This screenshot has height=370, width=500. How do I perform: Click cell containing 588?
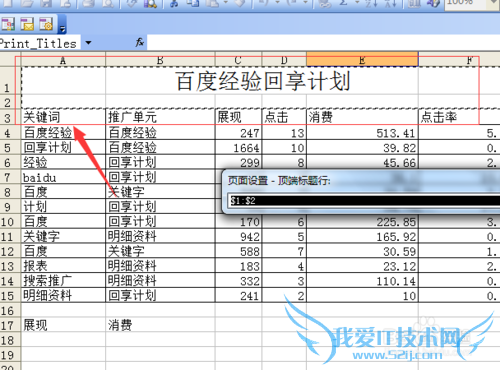(239, 251)
